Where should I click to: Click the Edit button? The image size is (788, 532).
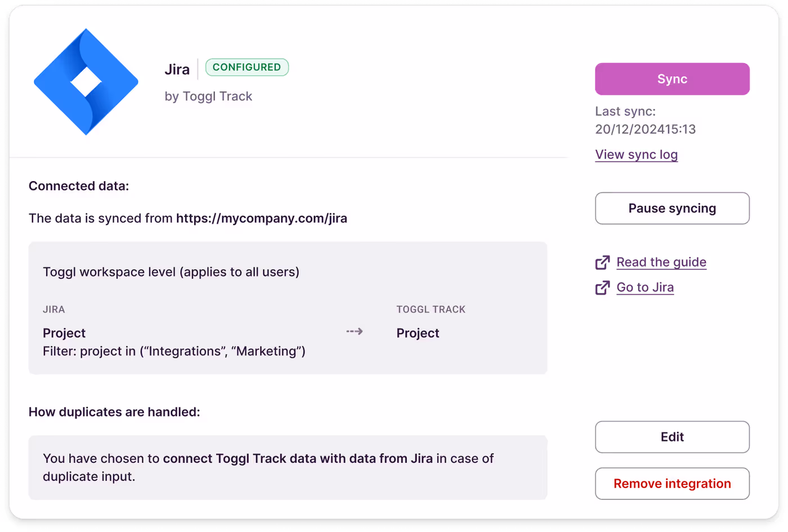(672, 437)
